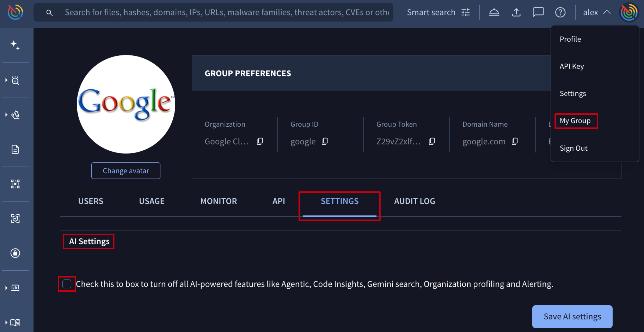The height and width of the screenshot is (332, 644).
Task: Click the help question mark icon
Action: pyautogui.click(x=560, y=12)
